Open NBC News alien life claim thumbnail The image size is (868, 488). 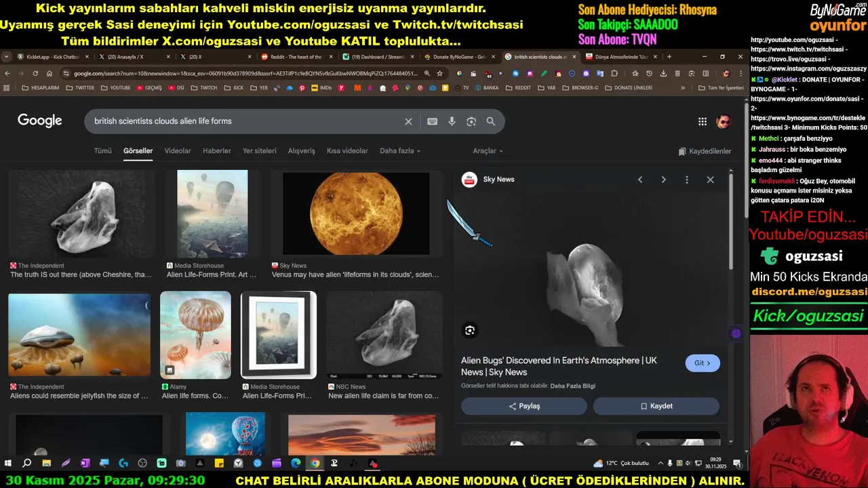coord(384,334)
